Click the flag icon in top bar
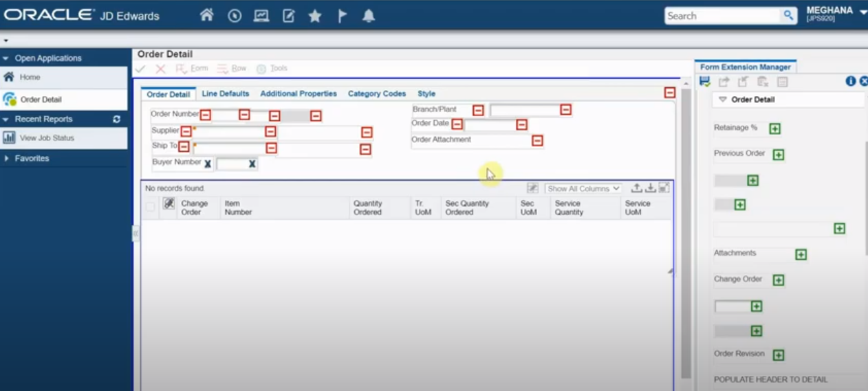This screenshot has height=391, width=868. click(342, 16)
